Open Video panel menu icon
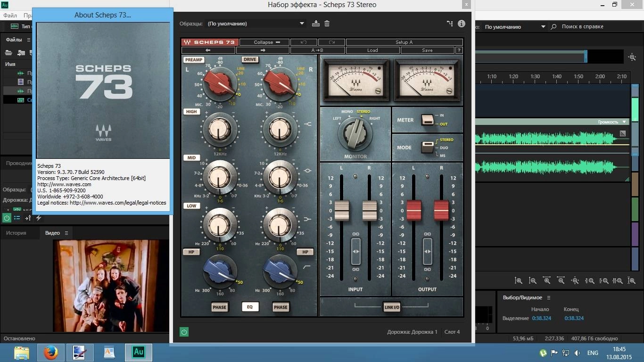 click(66, 233)
